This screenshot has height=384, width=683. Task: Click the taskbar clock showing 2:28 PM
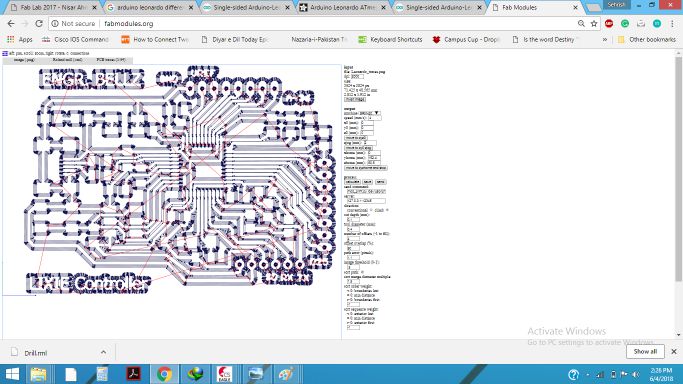pos(661,374)
